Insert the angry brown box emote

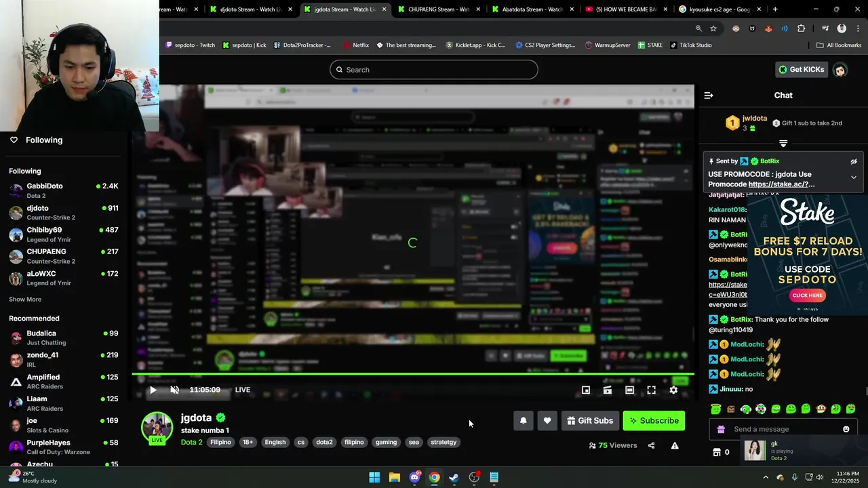point(731,409)
